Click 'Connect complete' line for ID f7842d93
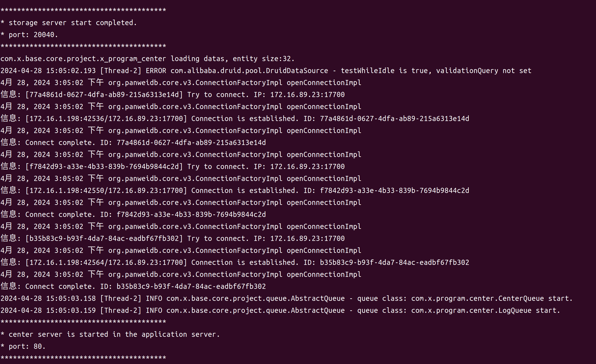596x364 pixels. [133, 214]
